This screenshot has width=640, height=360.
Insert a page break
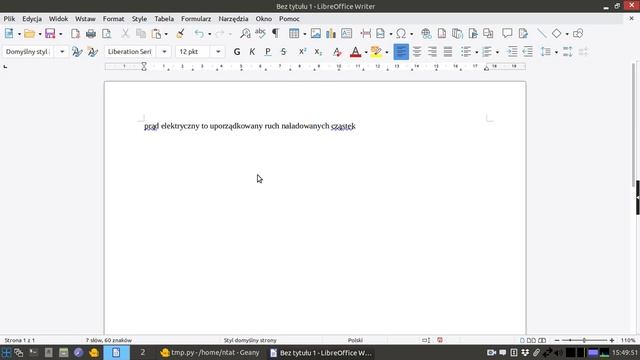pyautogui.click(x=366, y=33)
